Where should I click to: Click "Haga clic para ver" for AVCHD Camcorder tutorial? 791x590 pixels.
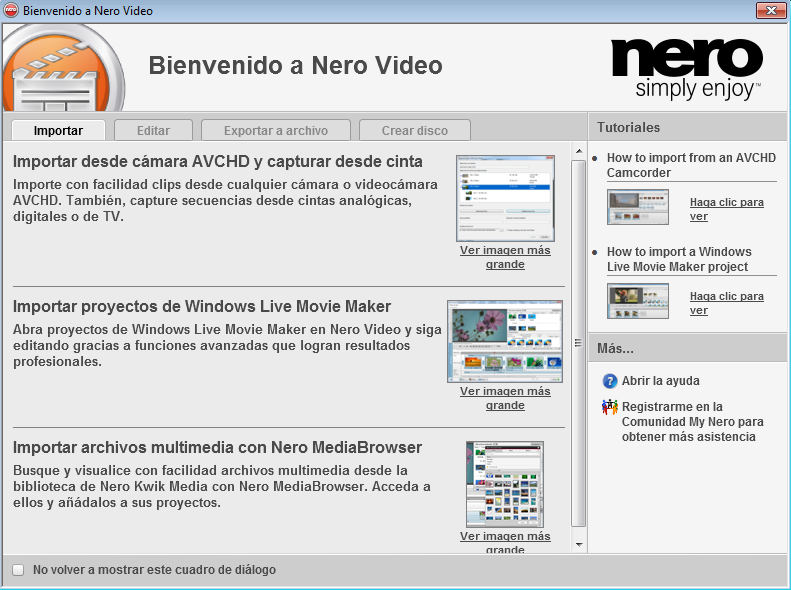726,209
